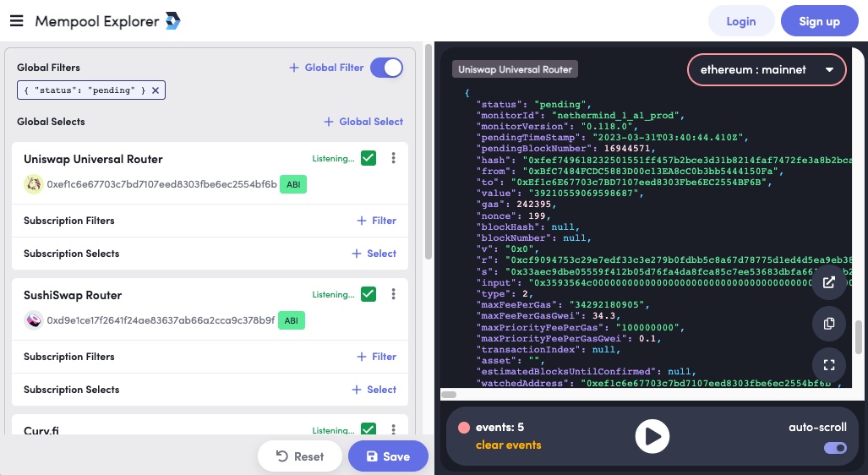Add Filter under Uniswap Subscription Filters

click(376, 221)
